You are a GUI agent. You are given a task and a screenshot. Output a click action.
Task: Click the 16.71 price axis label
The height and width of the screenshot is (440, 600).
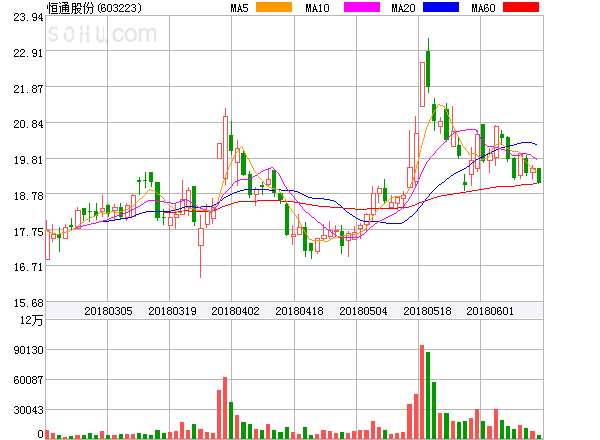point(28,267)
